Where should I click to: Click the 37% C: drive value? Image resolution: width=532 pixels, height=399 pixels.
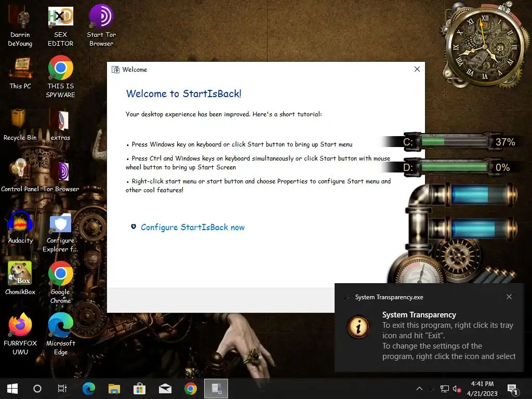click(505, 142)
